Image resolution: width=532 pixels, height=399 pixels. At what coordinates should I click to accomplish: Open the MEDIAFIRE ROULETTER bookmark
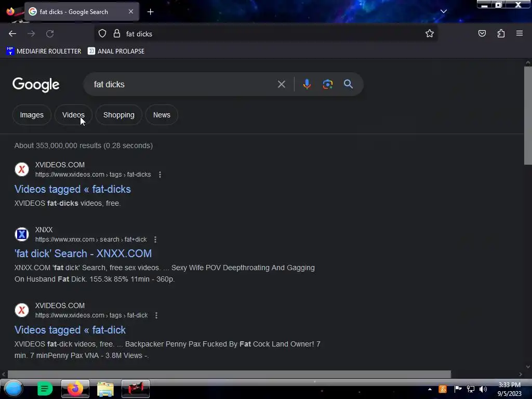point(44,51)
